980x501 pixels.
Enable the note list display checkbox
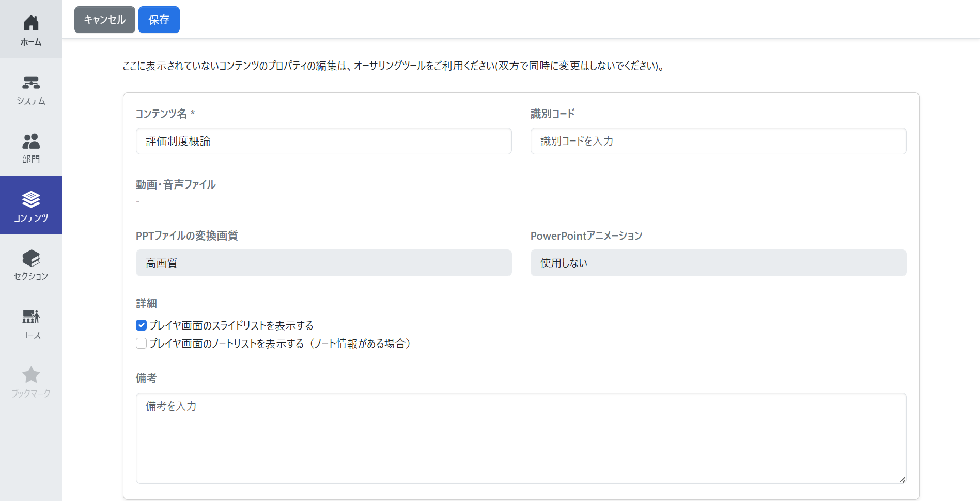pyautogui.click(x=141, y=343)
